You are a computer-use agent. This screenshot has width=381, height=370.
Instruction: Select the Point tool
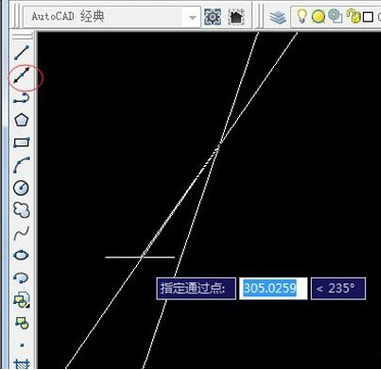22,345
